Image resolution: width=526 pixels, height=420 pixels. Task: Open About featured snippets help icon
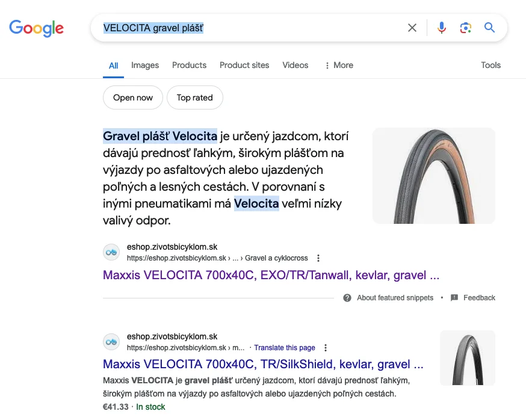pyautogui.click(x=347, y=298)
